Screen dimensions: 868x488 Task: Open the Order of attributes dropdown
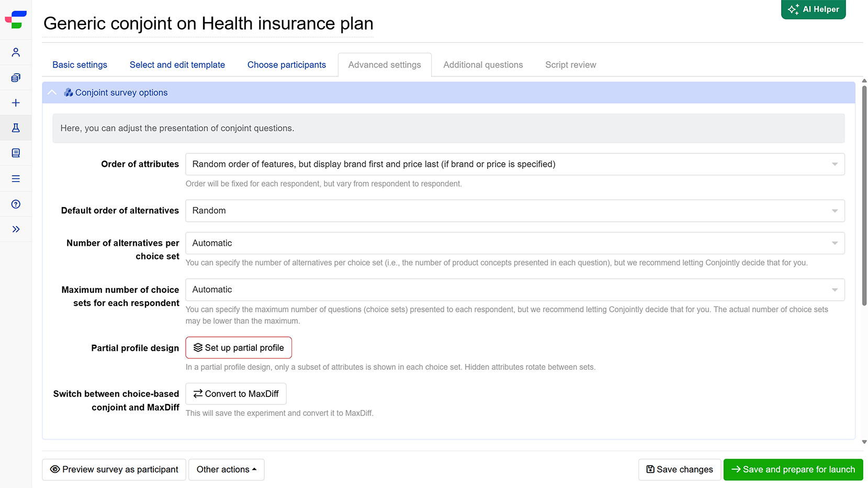click(x=515, y=164)
